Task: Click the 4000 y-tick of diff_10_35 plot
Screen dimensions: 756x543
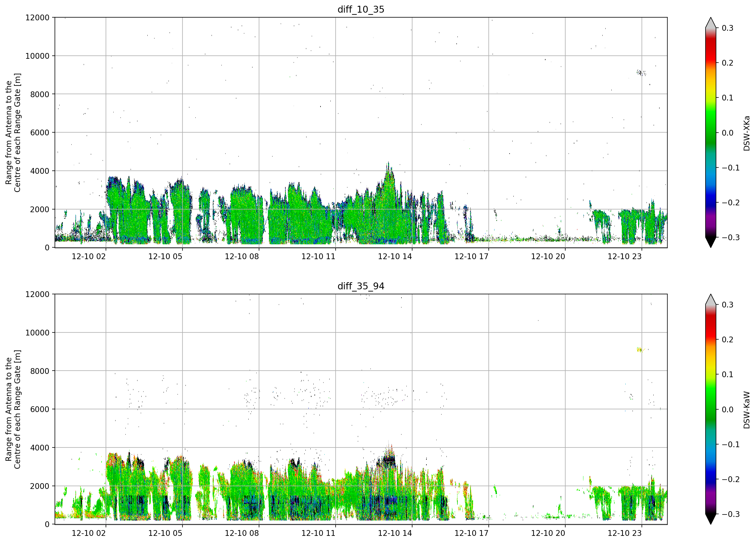Action: (x=40, y=171)
